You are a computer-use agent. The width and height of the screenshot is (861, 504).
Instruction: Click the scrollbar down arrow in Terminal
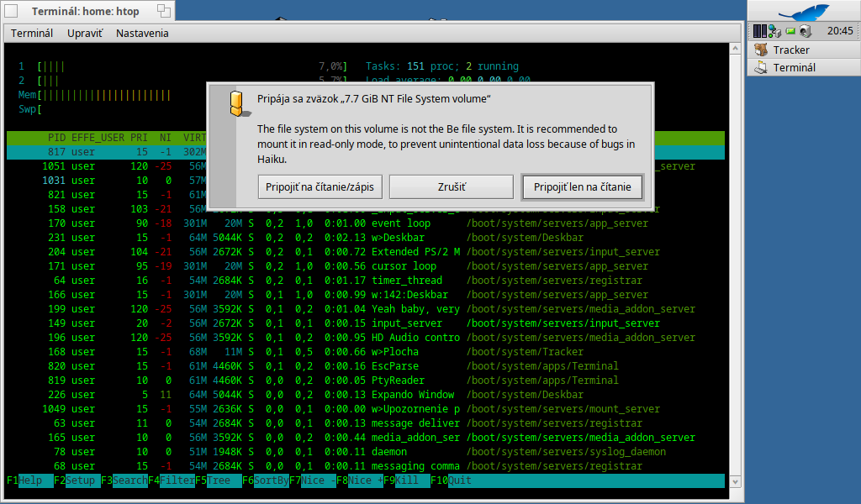[x=735, y=482]
